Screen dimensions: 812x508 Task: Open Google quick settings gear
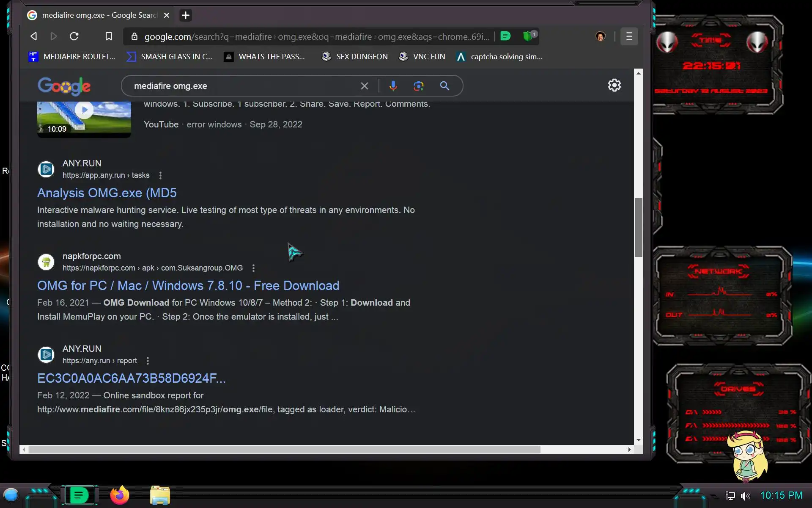(614, 86)
